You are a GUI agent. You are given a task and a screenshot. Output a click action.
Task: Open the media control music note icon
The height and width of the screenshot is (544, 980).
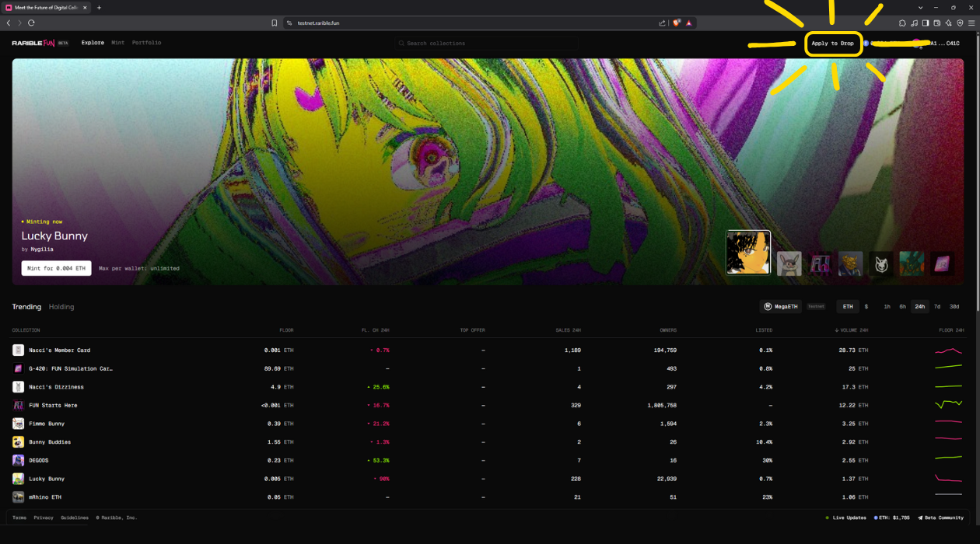(x=914, y=23)
